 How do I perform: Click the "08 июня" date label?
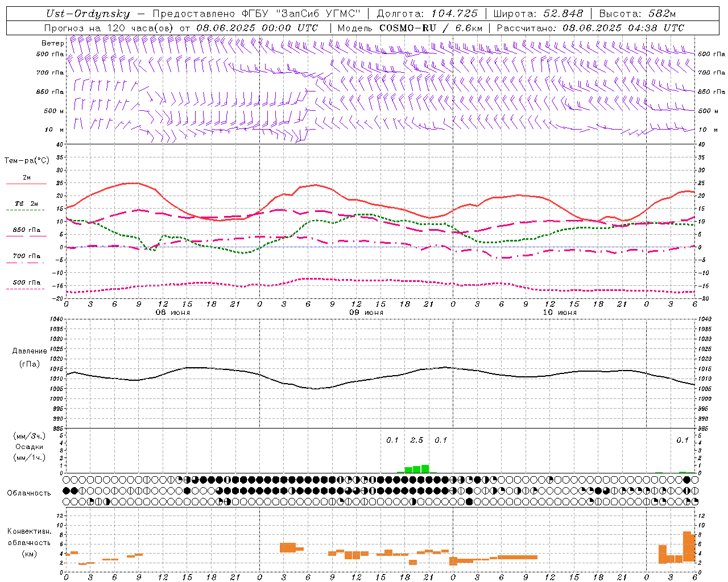point(173,313)
